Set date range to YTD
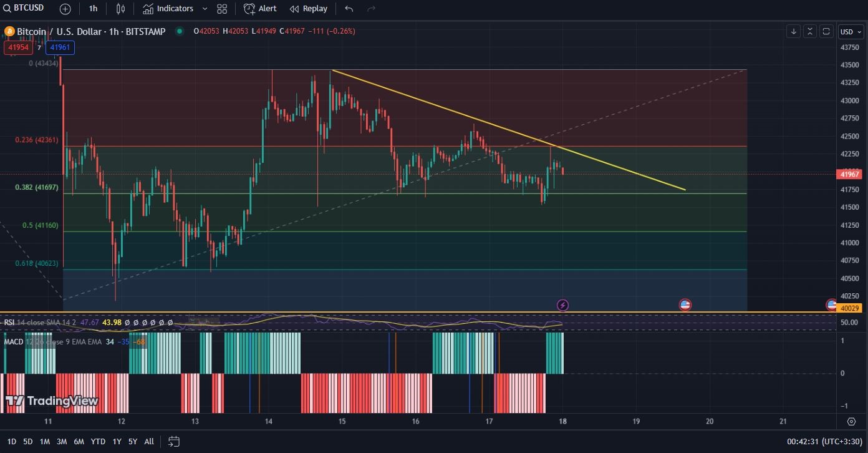Viewport: 868px width, 453px height. point(98,441)
